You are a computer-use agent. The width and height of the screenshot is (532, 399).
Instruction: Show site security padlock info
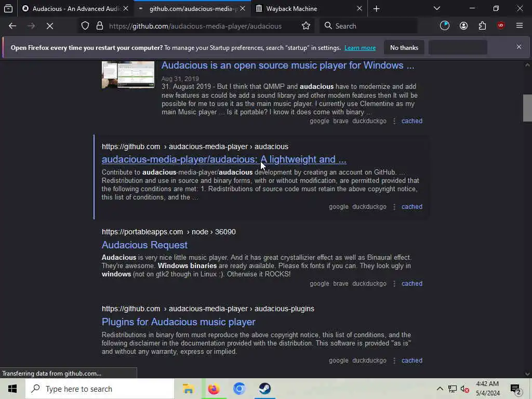tap(99, 26)
